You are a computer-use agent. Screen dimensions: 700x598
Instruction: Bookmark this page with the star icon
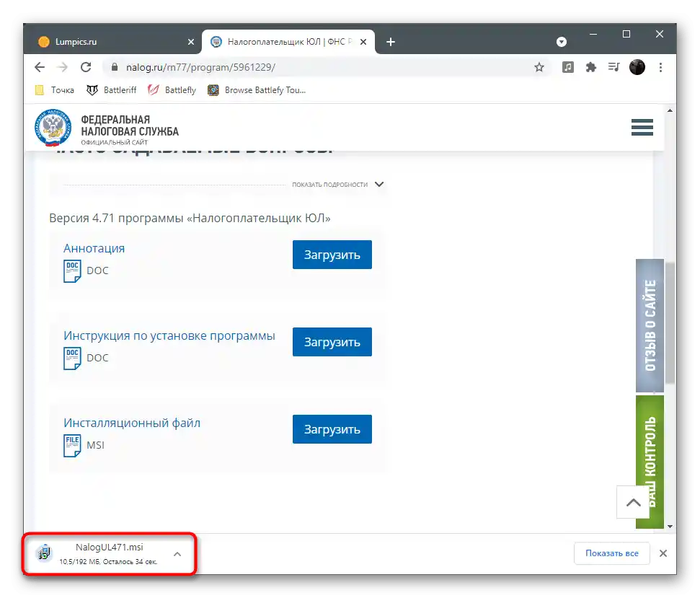pyautogui.click(x=539, y=67)
